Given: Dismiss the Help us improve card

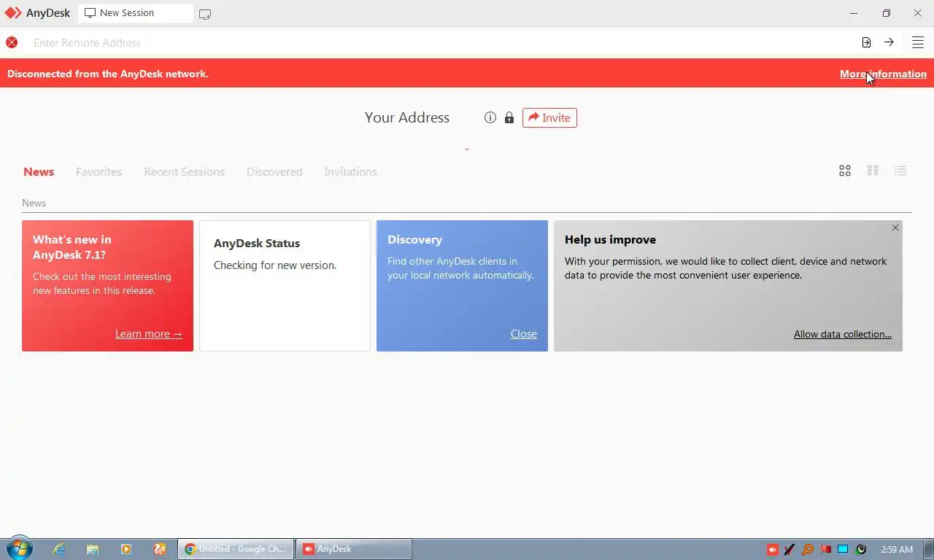Looking at the screenshot, I should pos(895,227).
